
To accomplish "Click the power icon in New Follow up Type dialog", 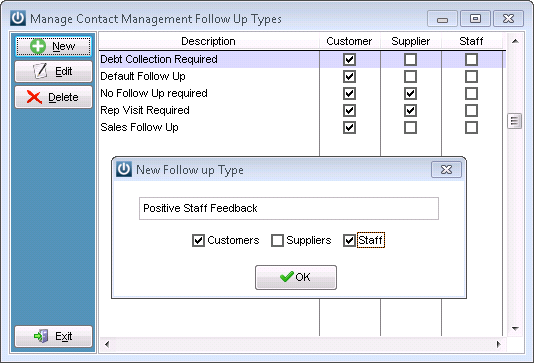I will pyautogui.click(x=124, y=169).
